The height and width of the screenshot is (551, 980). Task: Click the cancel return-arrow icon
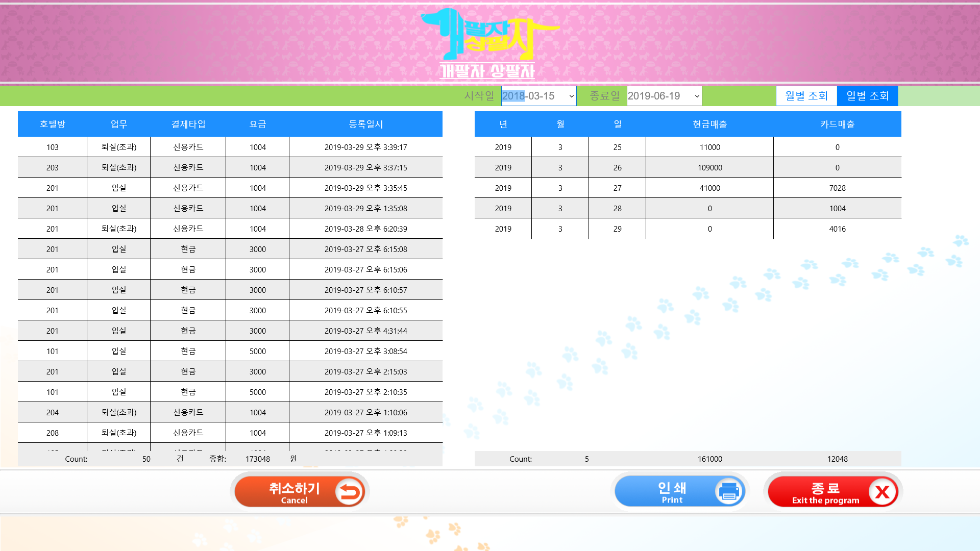point(350,492)
